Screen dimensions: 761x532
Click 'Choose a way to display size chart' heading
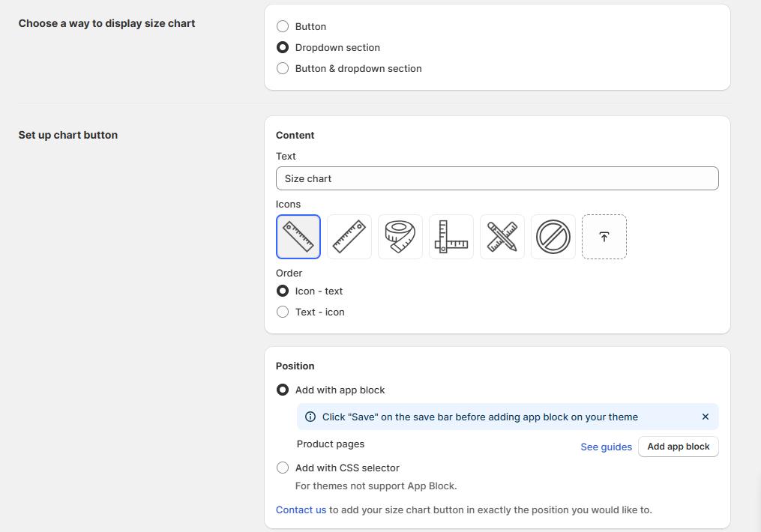coord(106,23)
